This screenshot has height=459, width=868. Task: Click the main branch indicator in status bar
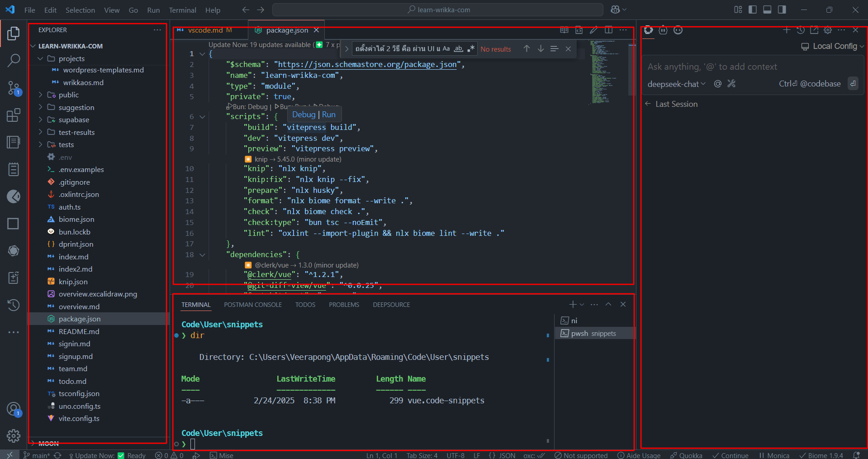coord(37,455)
